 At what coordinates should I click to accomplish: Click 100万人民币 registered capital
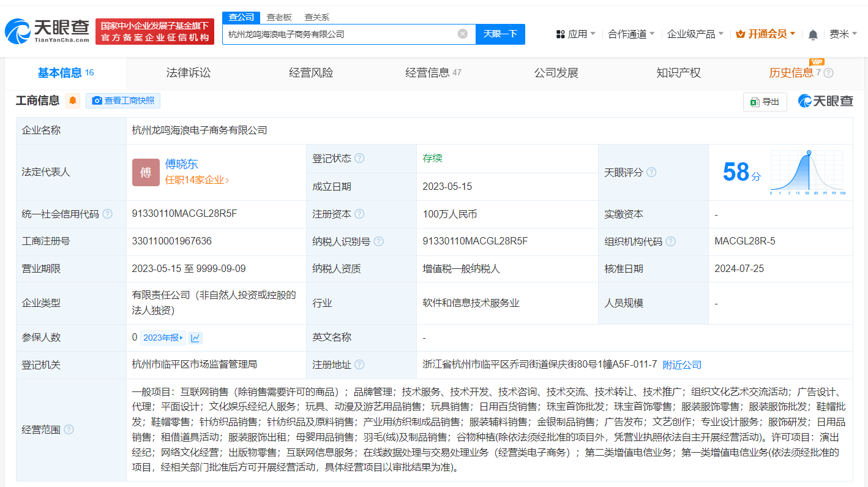click(x=450, y=214)
